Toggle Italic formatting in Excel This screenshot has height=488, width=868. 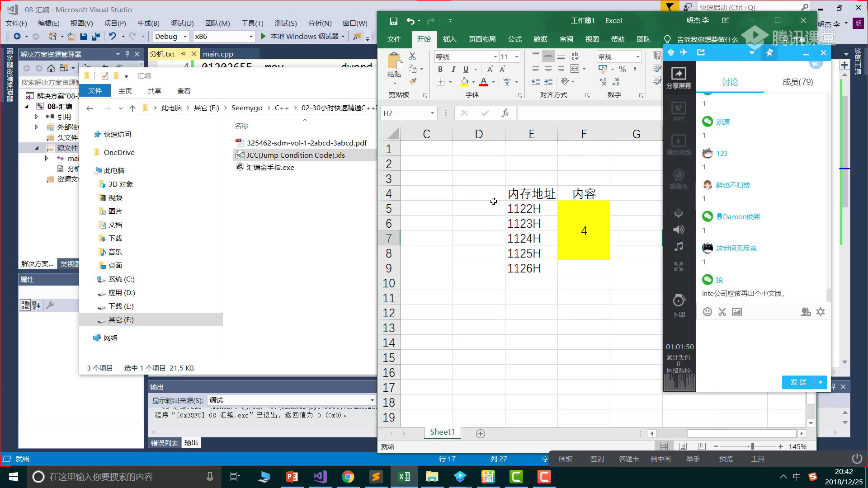click(453, 69)
